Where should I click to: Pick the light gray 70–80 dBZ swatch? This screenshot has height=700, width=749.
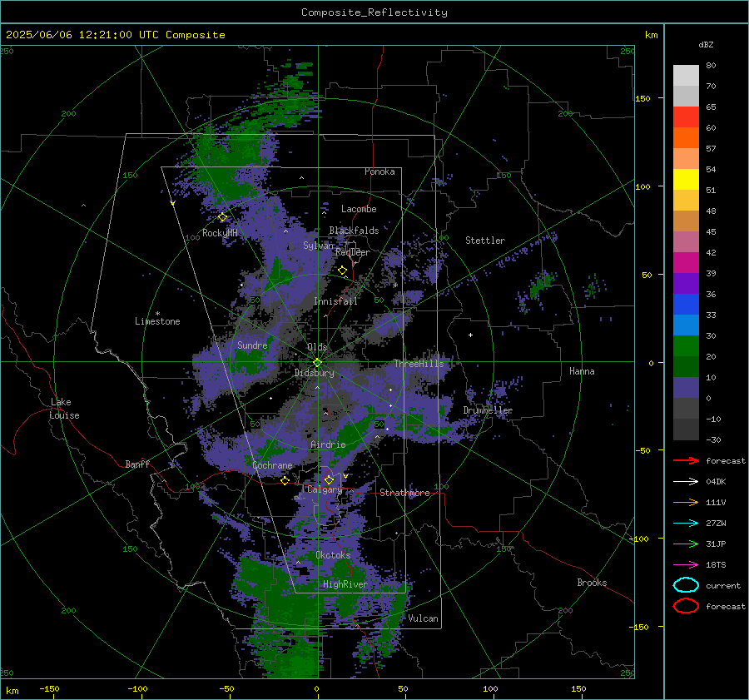pyautogui.click(x=686, y=75)
